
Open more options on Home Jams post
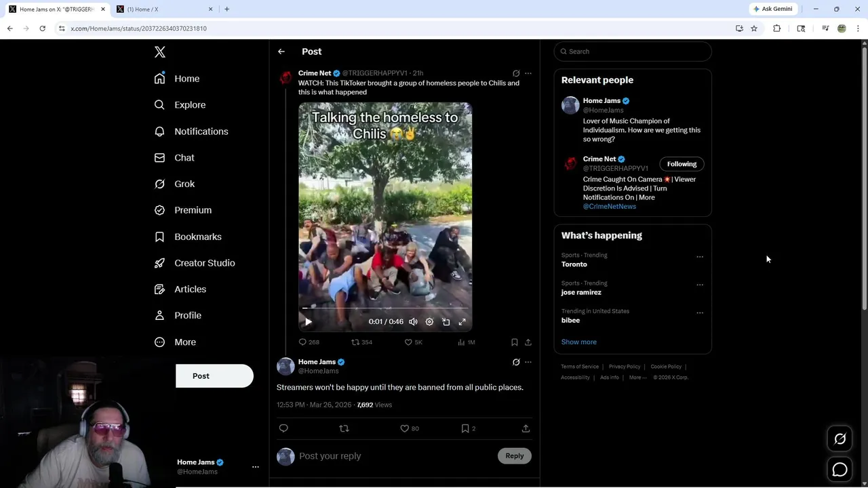coord(528,363)
